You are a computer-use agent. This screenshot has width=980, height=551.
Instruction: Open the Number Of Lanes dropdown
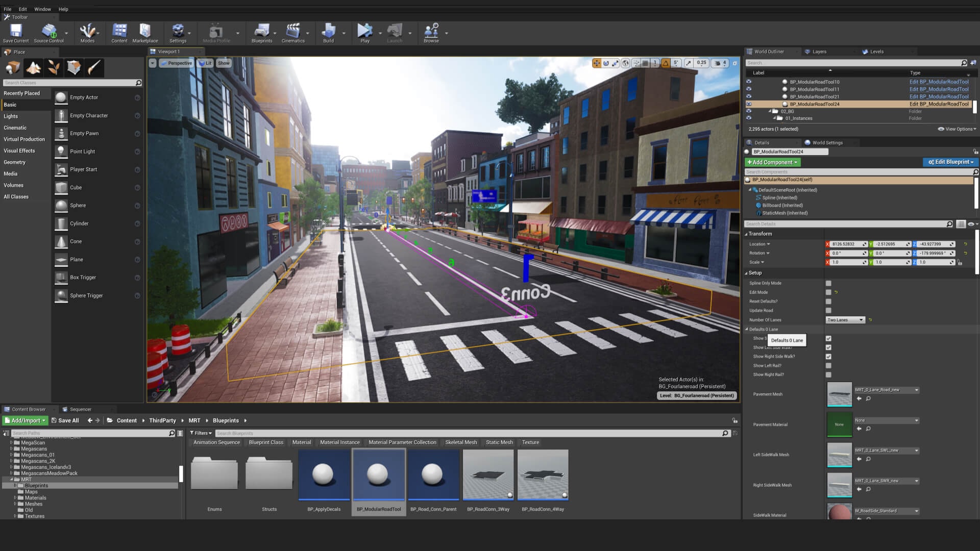point(845,320)
